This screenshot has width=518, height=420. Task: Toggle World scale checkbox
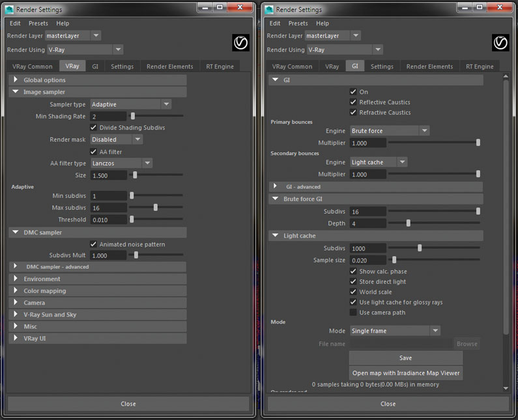pyautogui.click(x=353, y=292)
